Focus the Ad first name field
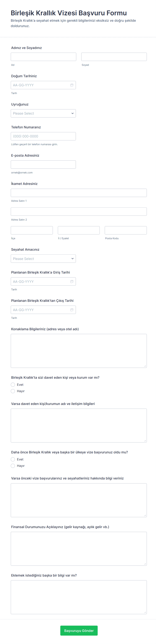Image resolution: width=156 pixels, height=644 pixels. pyautogui.click(x=43, y=57)
